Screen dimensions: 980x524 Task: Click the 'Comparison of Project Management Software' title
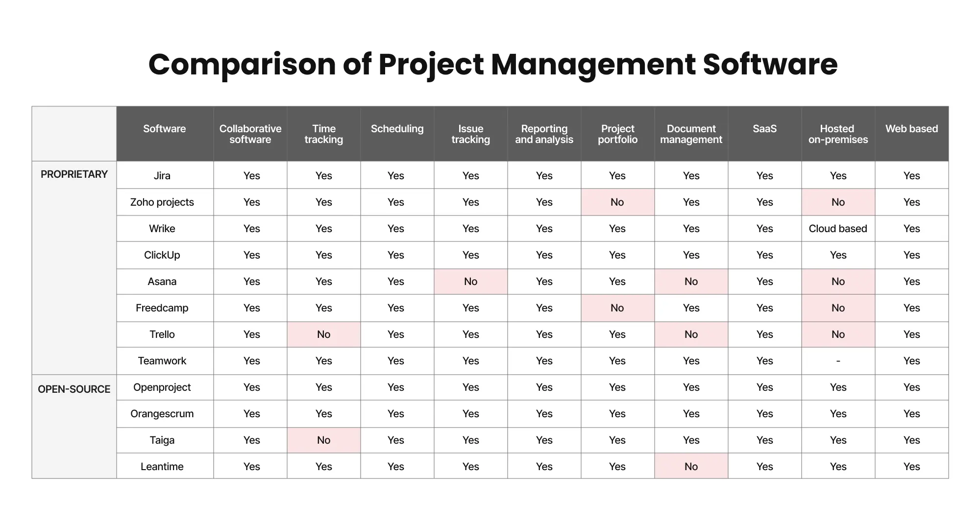(492, 64)
